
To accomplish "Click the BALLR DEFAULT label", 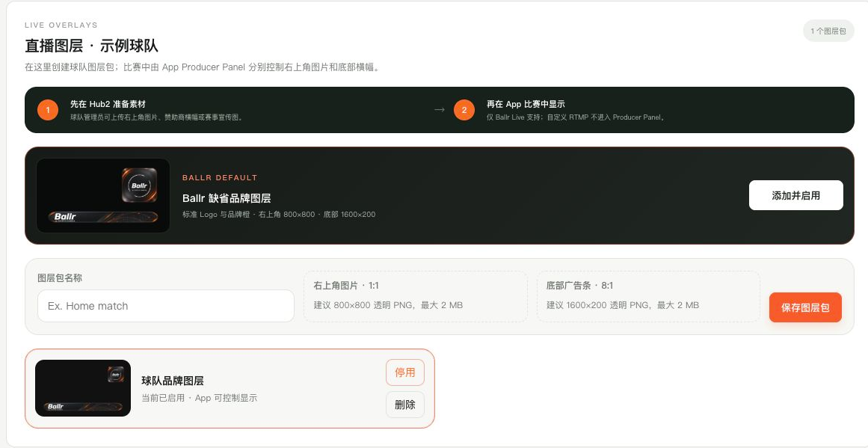I will (x=220, y=178).
